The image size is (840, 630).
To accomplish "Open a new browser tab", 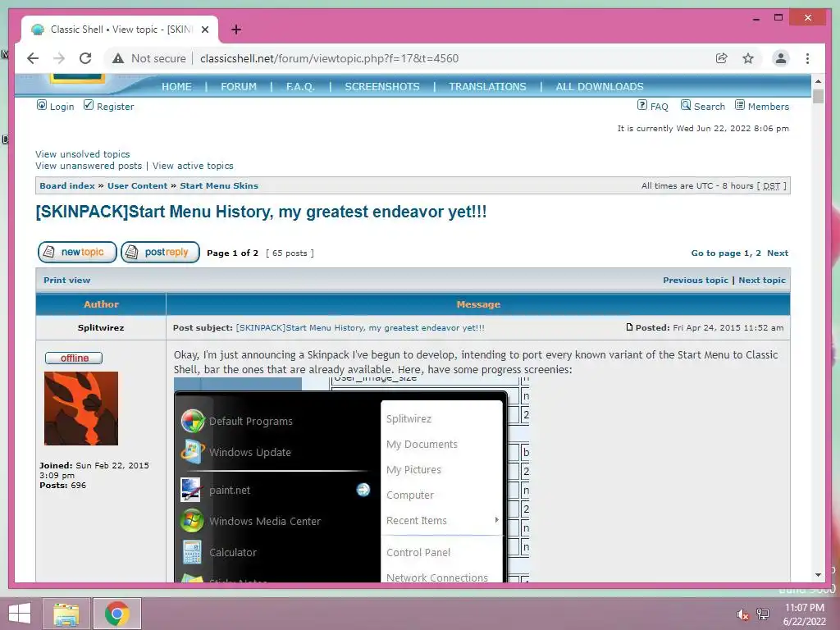I will 236,30.
